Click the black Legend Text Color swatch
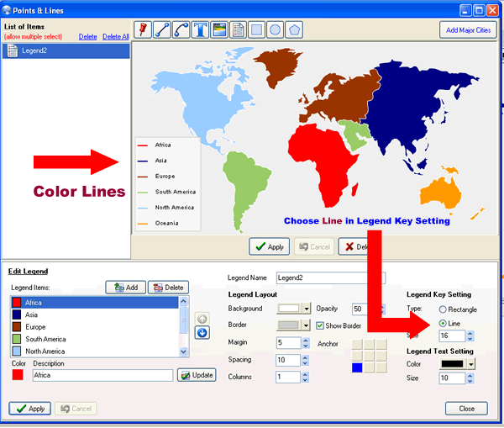This screenshot has height=428, width=504. (453, 364)
